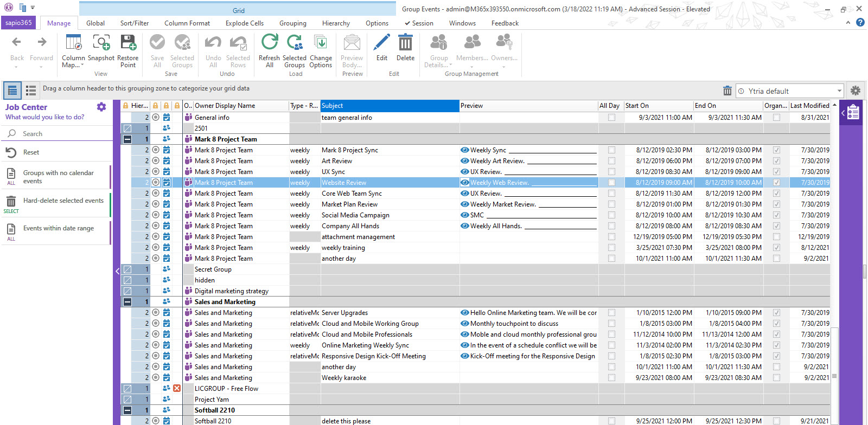Image resolution: width=868 pixels, height=425 pixels.
Task: Select Hard-delete selected events job
Action: [x=63, y=201]
